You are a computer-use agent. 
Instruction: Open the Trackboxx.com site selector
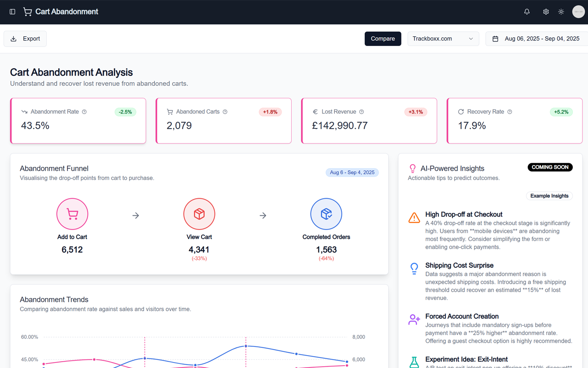pos(443,39)
